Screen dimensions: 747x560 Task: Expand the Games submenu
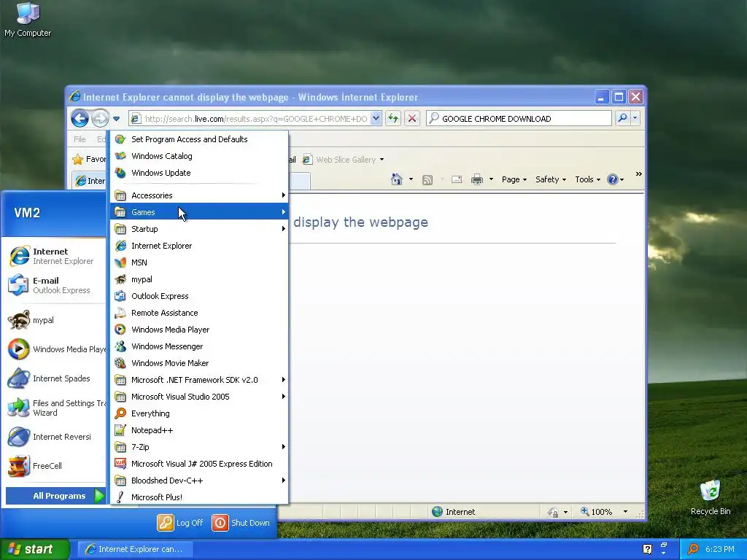(x=199, y=212)
